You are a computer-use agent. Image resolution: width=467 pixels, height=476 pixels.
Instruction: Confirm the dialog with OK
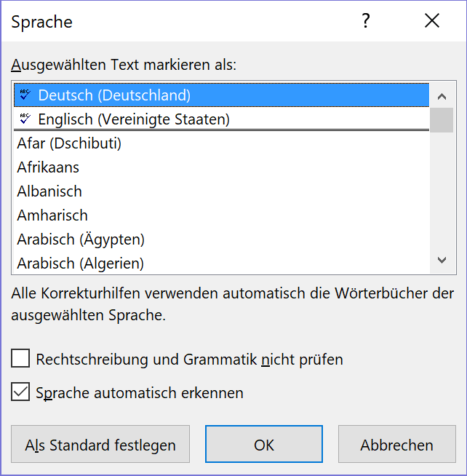point(264,444)
